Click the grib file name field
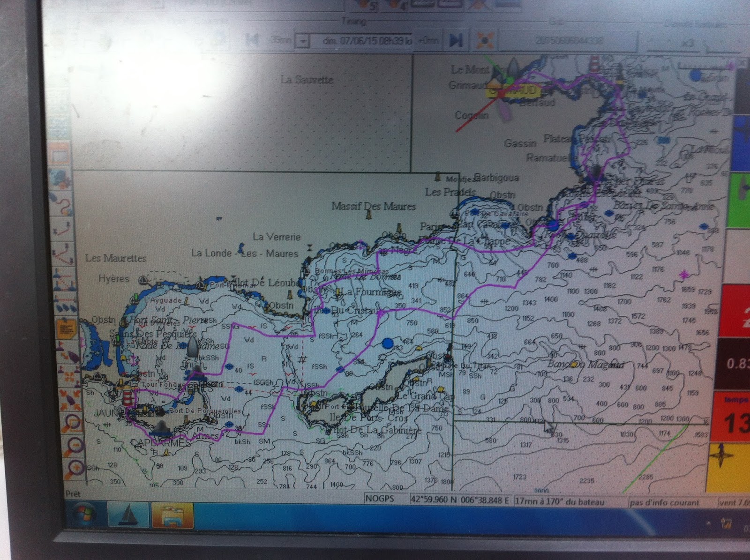 pyautogui.click(x=568, y=41)
